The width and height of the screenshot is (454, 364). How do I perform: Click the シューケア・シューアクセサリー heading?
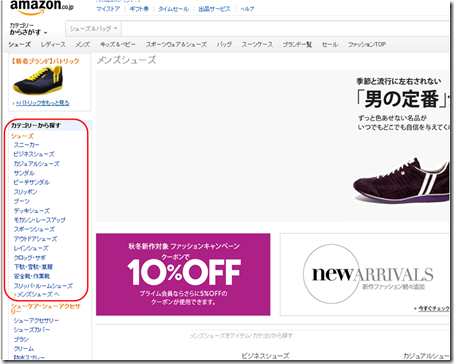(x=45, y=308)
